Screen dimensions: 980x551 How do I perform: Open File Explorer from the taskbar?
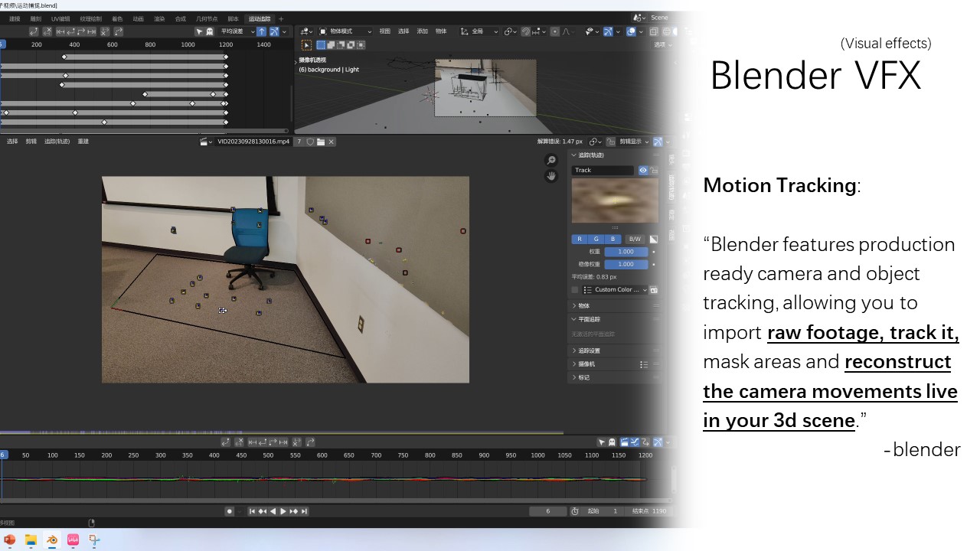(31, 540)
